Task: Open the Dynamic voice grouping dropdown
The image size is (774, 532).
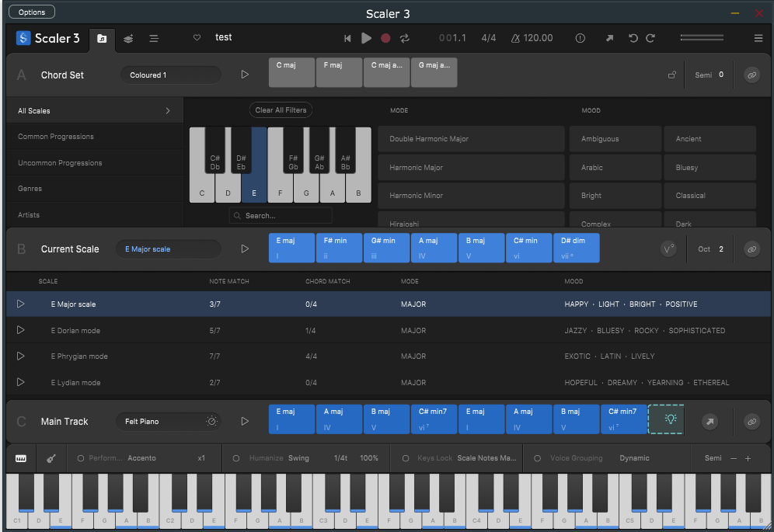Action: (634, 458)
